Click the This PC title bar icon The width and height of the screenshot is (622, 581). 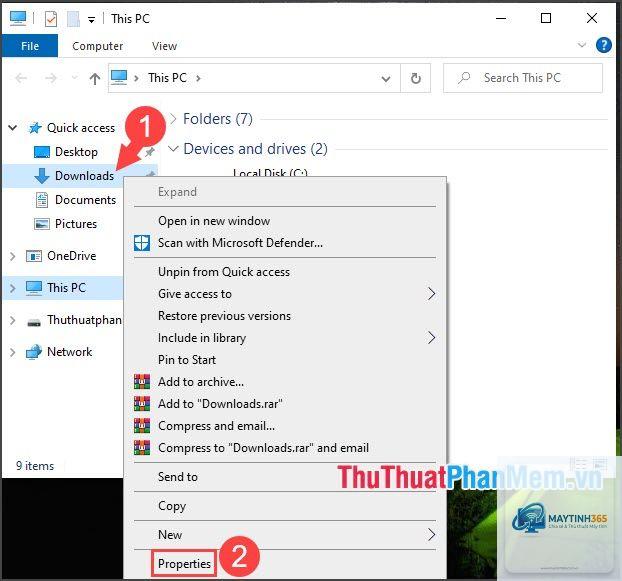coord(18,18)
